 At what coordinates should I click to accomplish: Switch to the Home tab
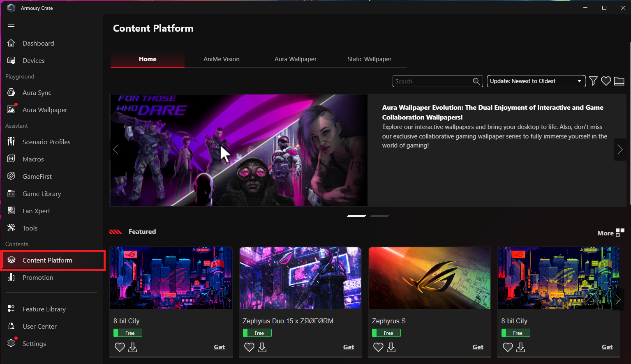(x=148, y=59)
